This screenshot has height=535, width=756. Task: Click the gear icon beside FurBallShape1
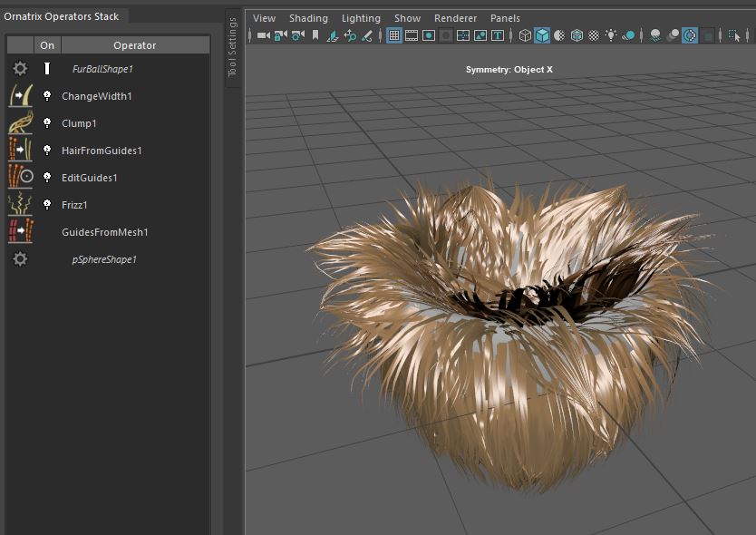pyautogui.click(x=20, y=69)
